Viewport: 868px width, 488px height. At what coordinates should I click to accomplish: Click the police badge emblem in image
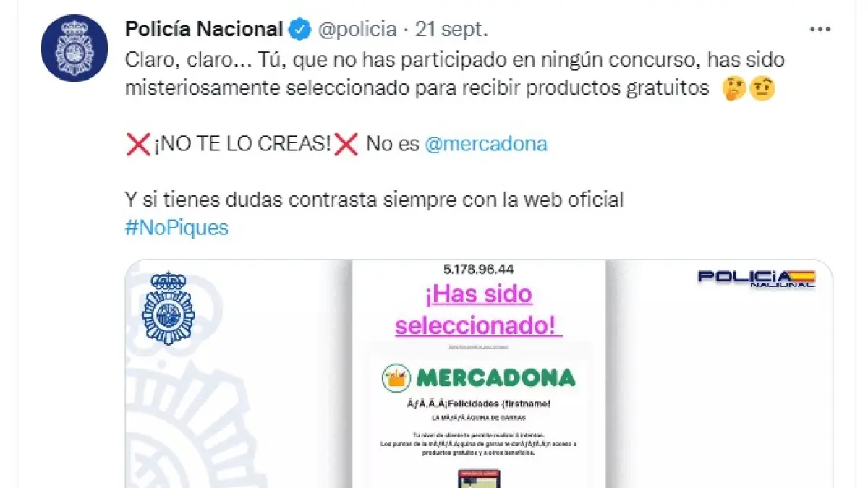169,308
